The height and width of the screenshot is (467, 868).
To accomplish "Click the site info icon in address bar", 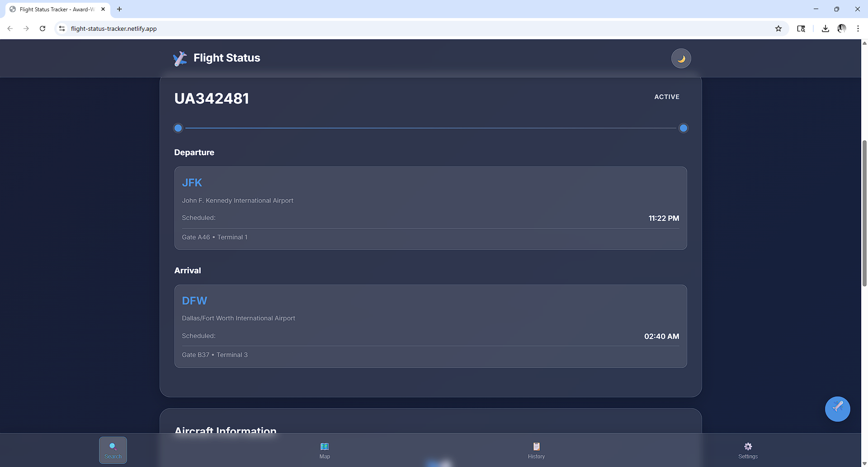I will point(62,29).
